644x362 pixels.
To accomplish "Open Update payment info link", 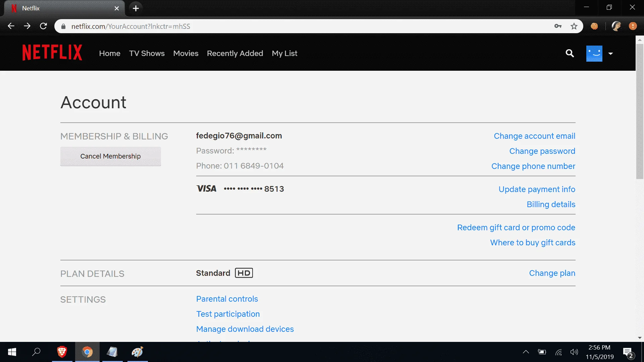I will (537, 189).
